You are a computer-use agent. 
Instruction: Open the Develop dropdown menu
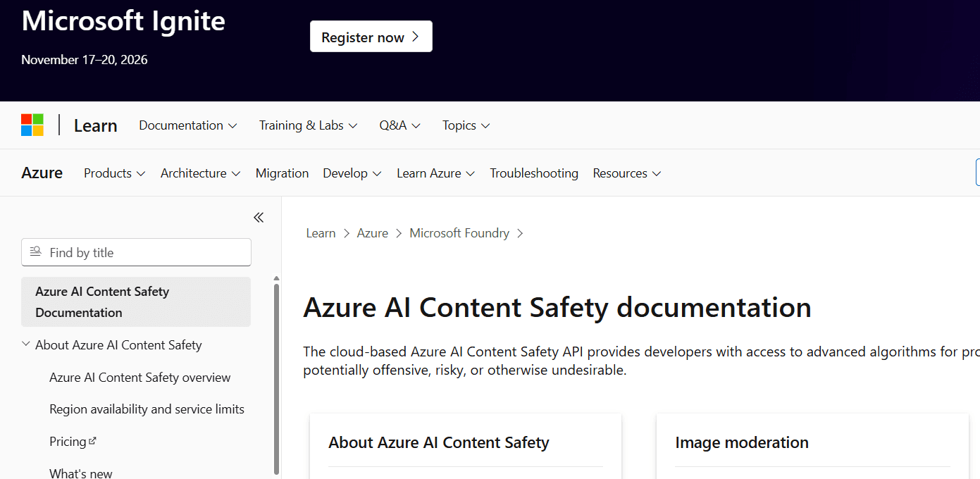click(x=352, y=173)
